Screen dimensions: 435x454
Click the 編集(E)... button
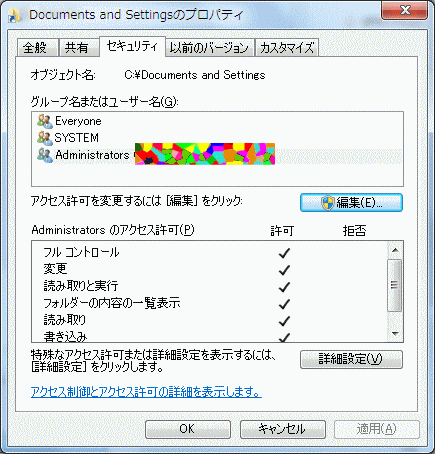[351, 203]
